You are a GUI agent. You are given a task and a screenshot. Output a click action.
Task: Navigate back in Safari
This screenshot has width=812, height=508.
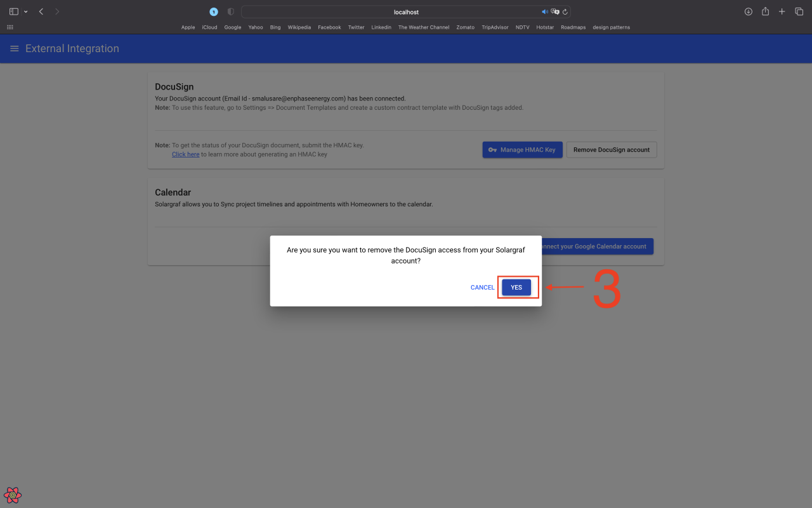[41, 11]
